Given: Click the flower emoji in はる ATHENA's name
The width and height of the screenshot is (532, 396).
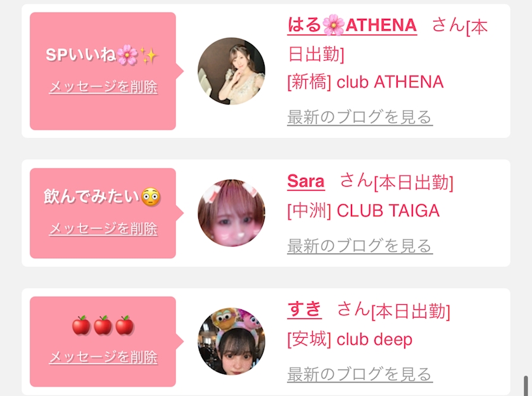Looking at the screenshot, I should coord(334,25).
